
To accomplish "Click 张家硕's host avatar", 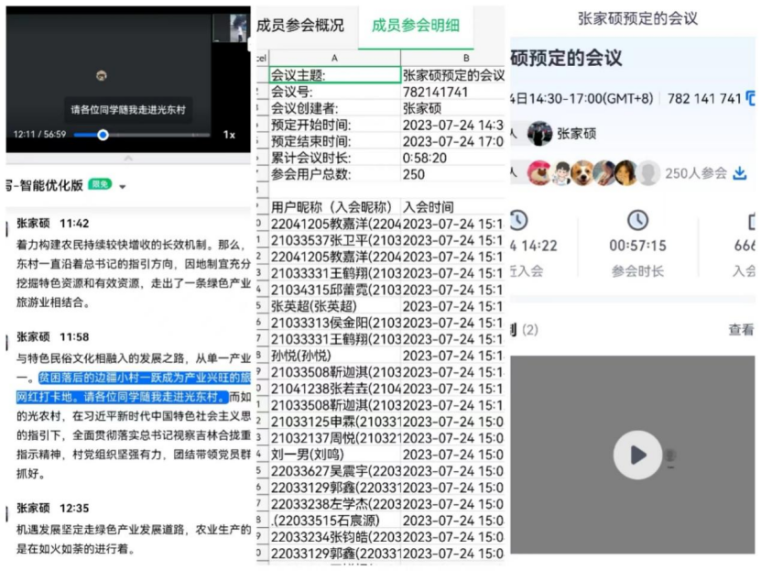I will (540, 133).
